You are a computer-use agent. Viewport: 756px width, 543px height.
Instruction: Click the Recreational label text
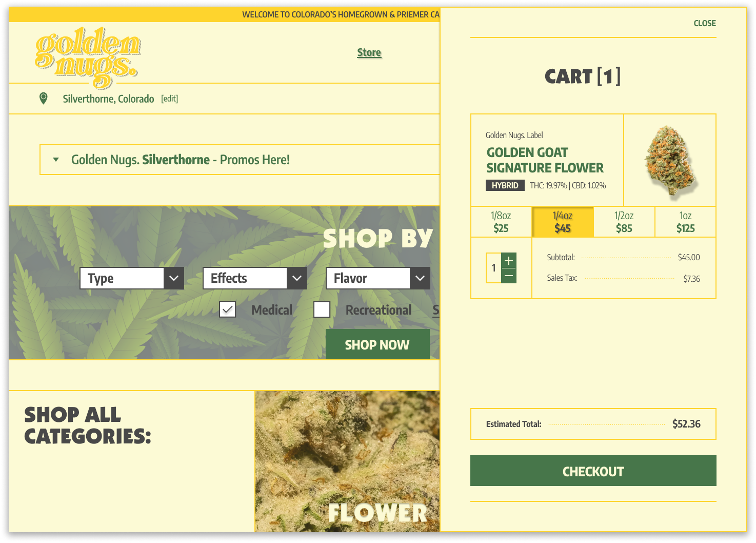click(379, 310)
